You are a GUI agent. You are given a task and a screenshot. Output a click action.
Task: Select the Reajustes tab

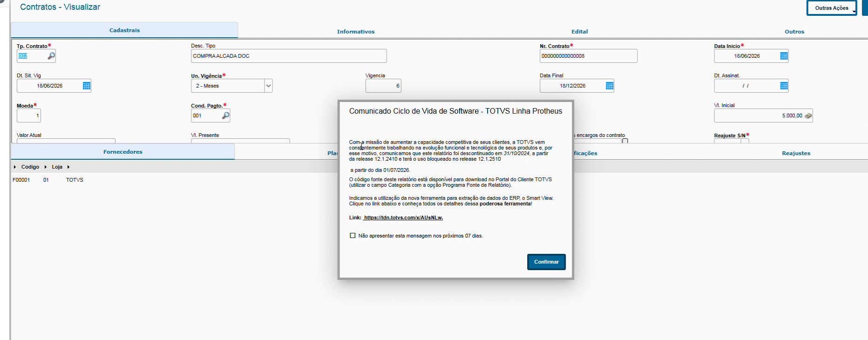point(796,153)
